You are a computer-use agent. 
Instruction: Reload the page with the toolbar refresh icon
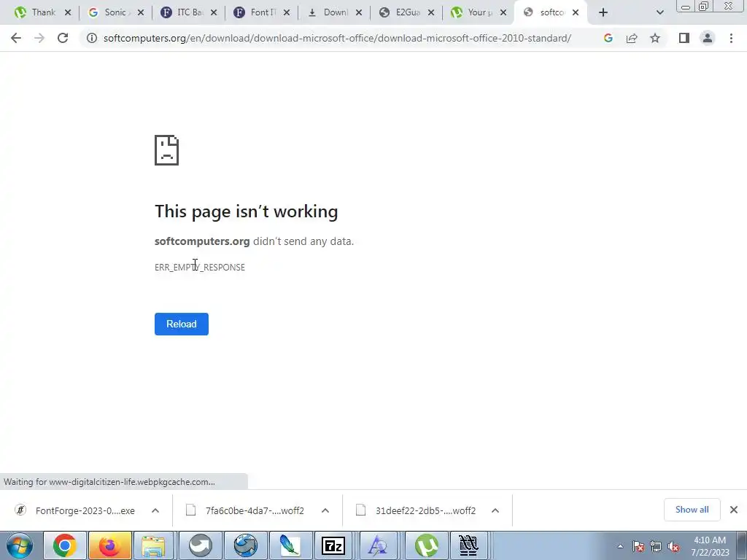pyautogui.click(x=63, y=38)
